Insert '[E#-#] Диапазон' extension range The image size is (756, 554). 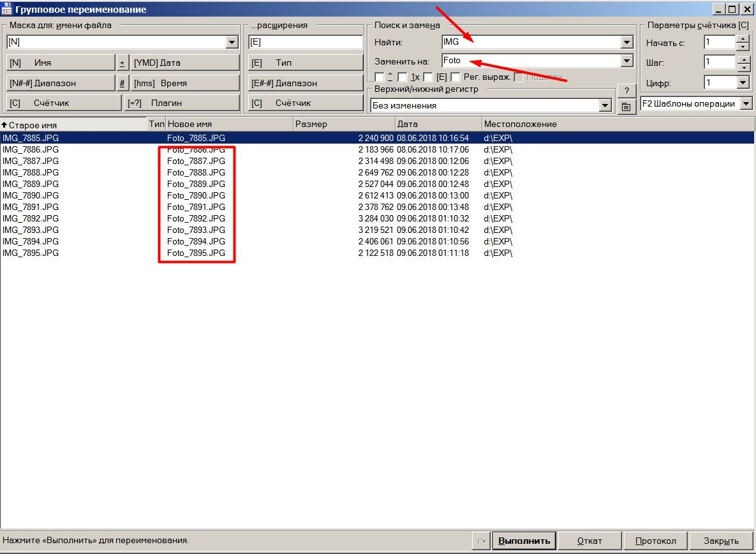point(306,83)
